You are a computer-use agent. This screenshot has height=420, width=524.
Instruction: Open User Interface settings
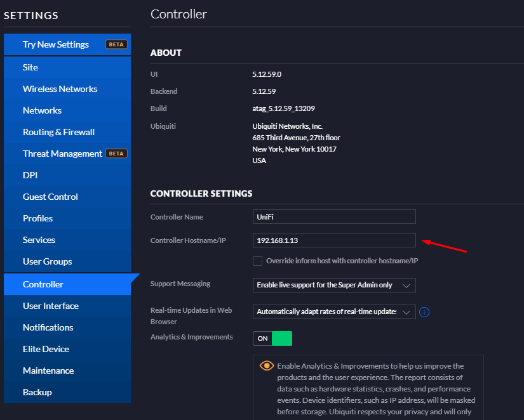(67, 306)
